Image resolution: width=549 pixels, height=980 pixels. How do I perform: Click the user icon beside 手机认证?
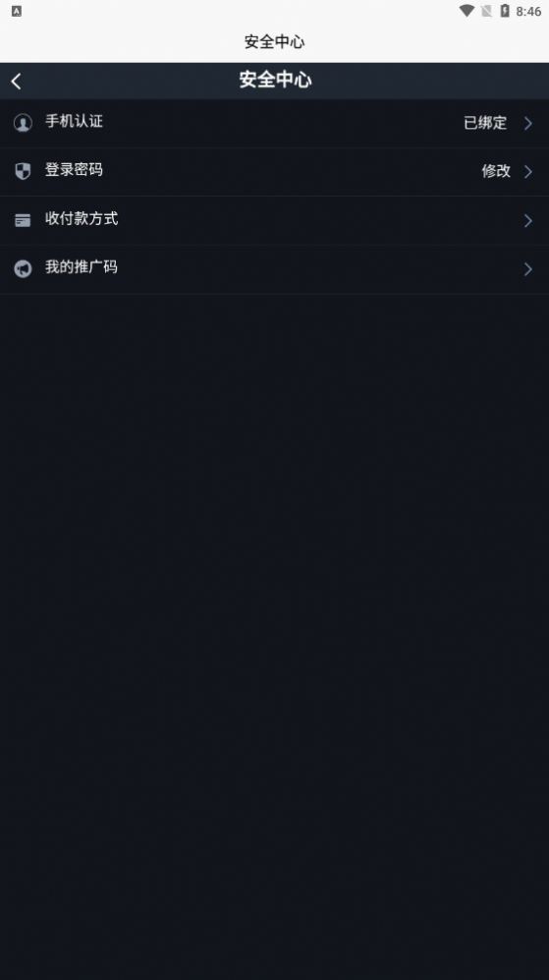(23, 123)
